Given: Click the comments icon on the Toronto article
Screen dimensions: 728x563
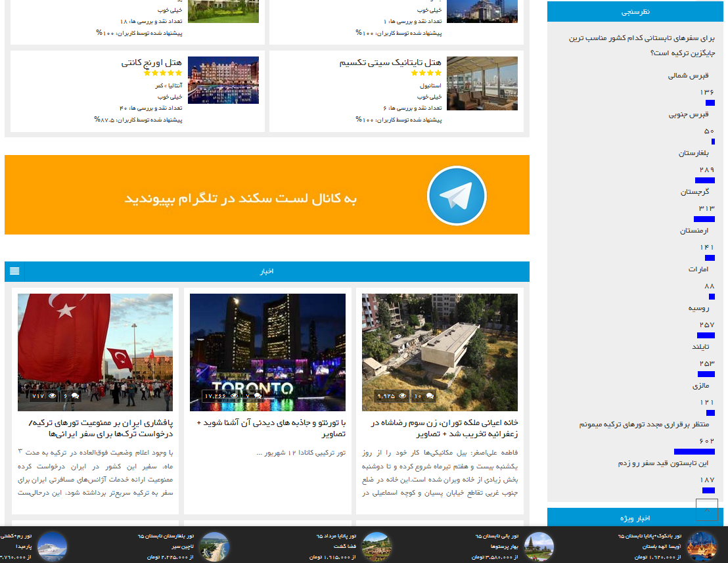Looking at the screenshot, I should 258,396.
